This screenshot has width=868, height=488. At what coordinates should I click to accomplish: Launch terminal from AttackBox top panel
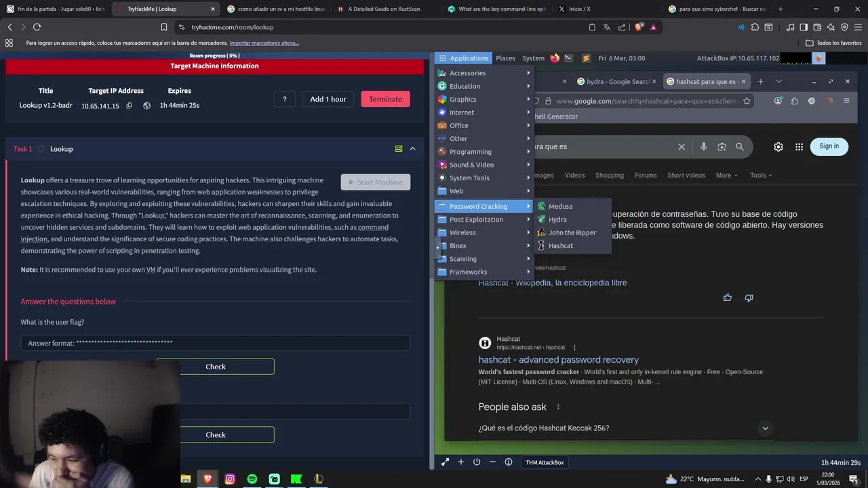(x=568, y=58)
